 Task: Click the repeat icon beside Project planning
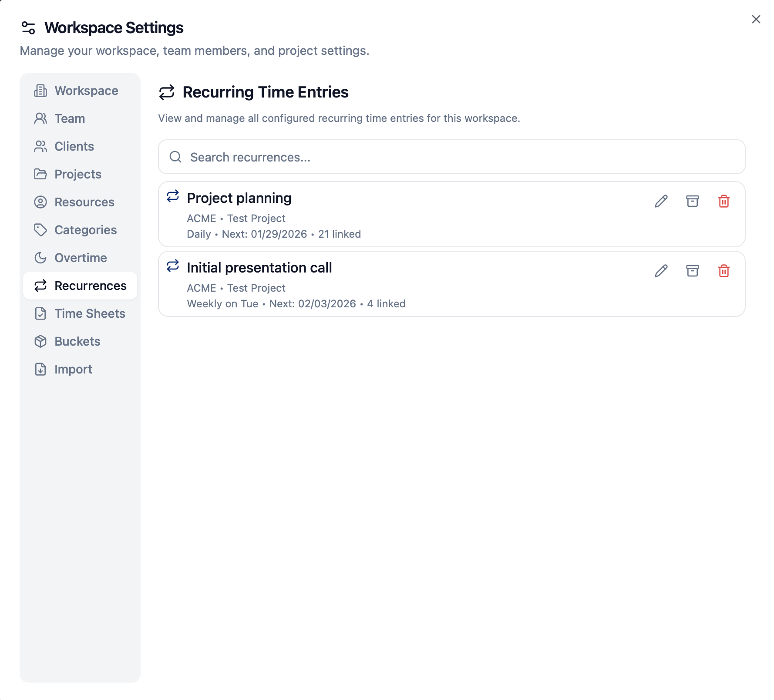tap(173, 196)
